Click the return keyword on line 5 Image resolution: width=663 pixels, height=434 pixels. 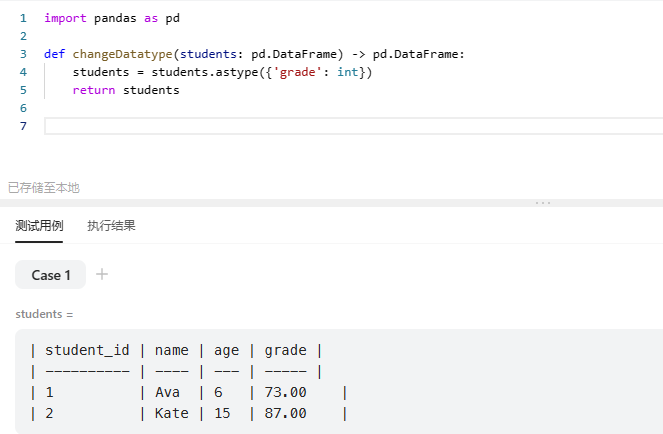point(94,90)
